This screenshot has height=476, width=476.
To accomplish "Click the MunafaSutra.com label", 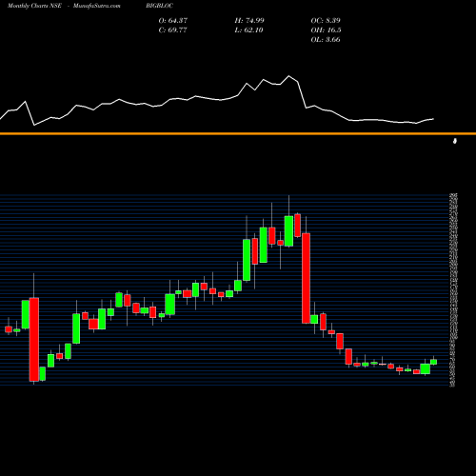I will 97,6.
